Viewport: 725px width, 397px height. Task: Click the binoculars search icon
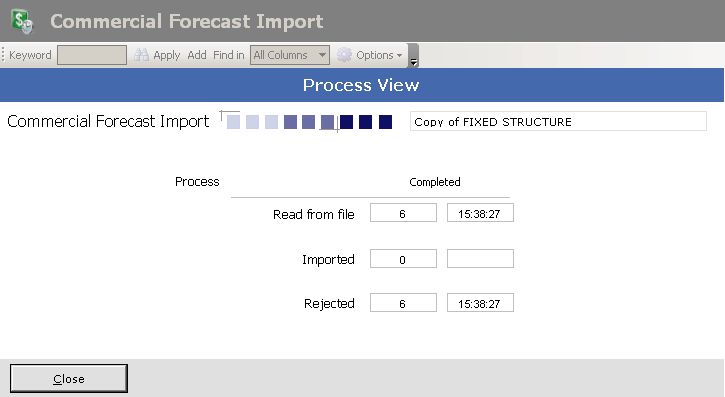coord(141,55)
